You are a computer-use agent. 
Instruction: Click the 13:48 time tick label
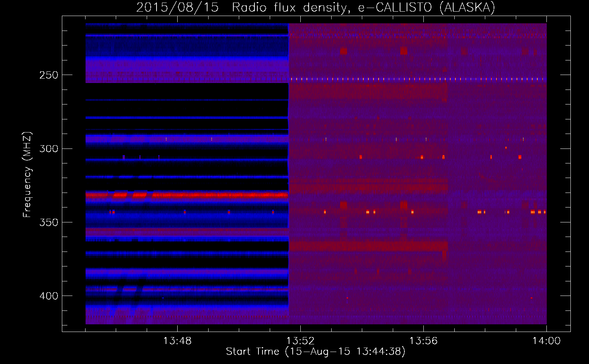click(177, 341)
